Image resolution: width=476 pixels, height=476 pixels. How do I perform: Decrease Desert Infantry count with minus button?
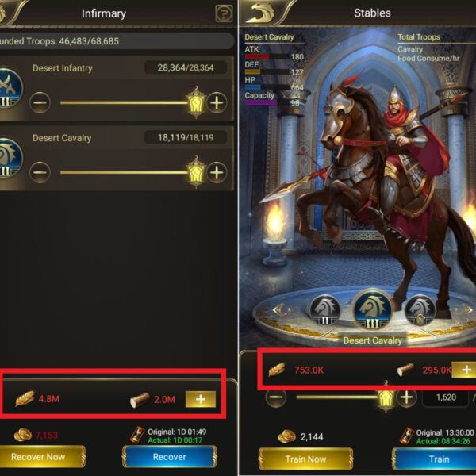click(40, 102)
